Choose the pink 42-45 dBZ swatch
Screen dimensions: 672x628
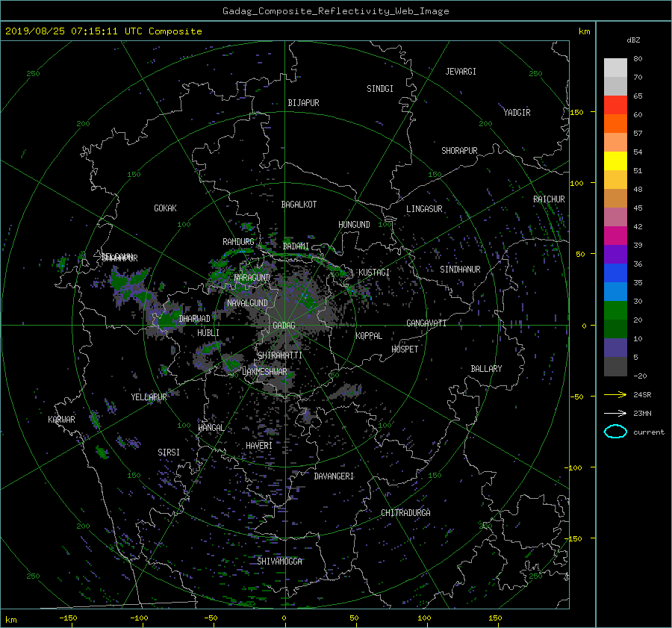615,217
